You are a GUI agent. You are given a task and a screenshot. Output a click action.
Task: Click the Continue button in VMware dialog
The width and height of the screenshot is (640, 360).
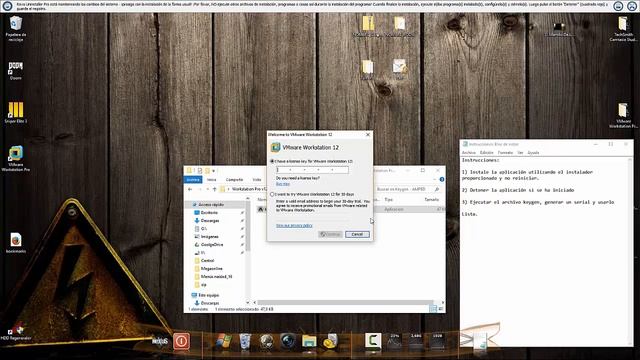[x=330, y=234]
